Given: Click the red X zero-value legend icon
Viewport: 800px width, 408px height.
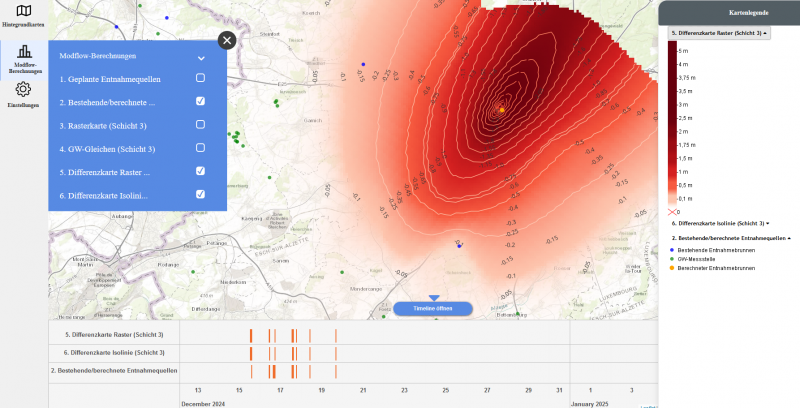Looking at the screenshot, I should [x=672, y=212].
